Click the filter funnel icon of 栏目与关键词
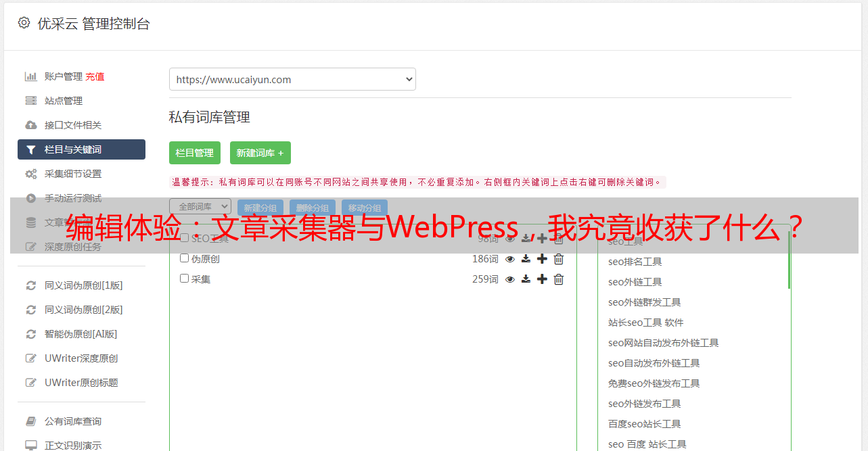The height and width of the screenshot is (451, 868). pyautogui.click(x=30, y=149)
